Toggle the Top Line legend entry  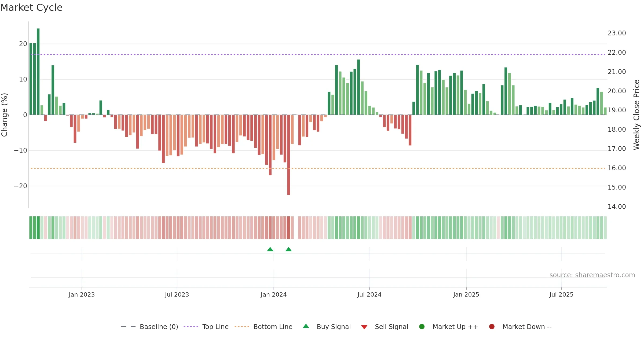206,327
